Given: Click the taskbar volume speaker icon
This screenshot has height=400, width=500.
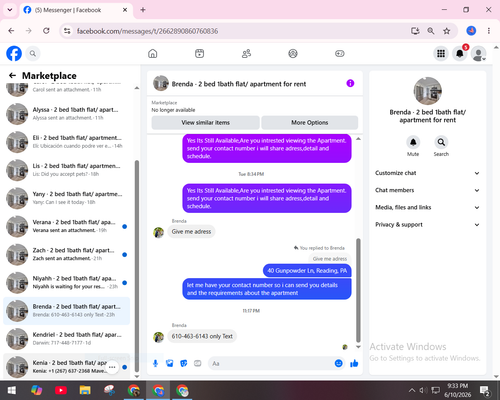Looking at the screenshot, I should coord(423,390).
